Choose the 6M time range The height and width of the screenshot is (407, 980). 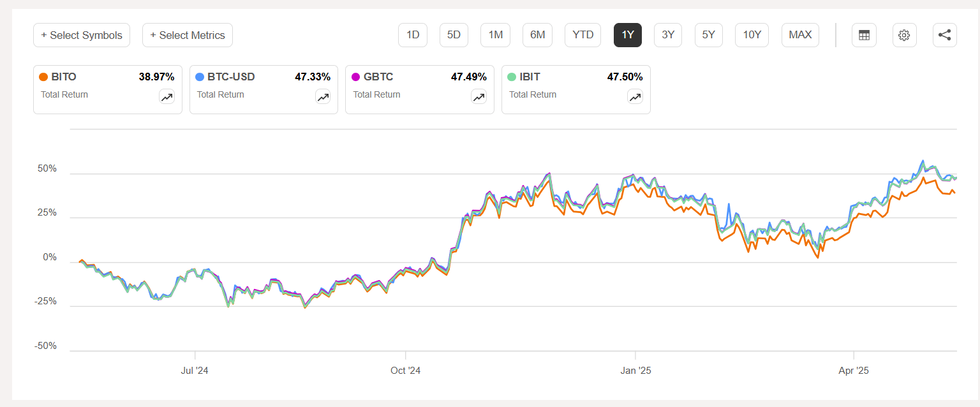point(537,35)
